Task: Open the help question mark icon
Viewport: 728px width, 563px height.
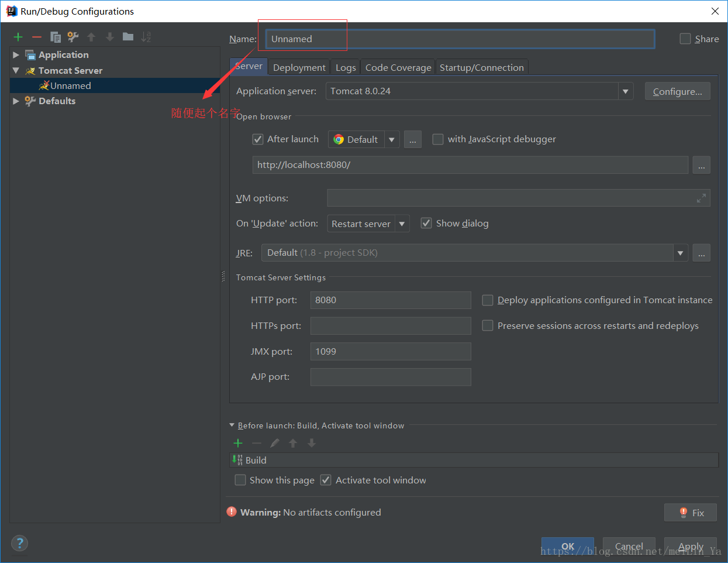Action: pos(19,543)
